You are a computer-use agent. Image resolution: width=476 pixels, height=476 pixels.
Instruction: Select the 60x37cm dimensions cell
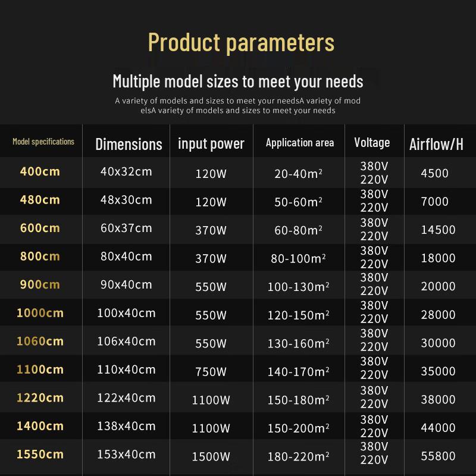click(x=126, y=228)
